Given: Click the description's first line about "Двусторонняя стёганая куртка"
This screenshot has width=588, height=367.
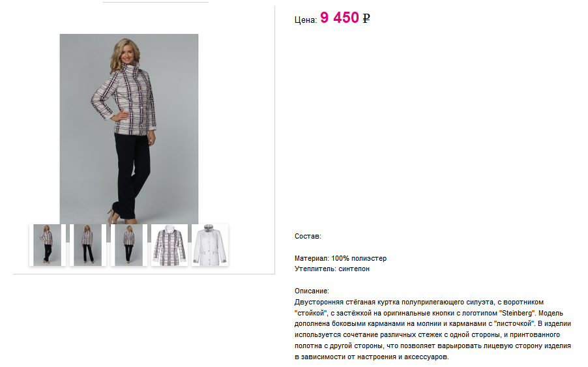Looking at the screenshot, I should coord(419,302).
